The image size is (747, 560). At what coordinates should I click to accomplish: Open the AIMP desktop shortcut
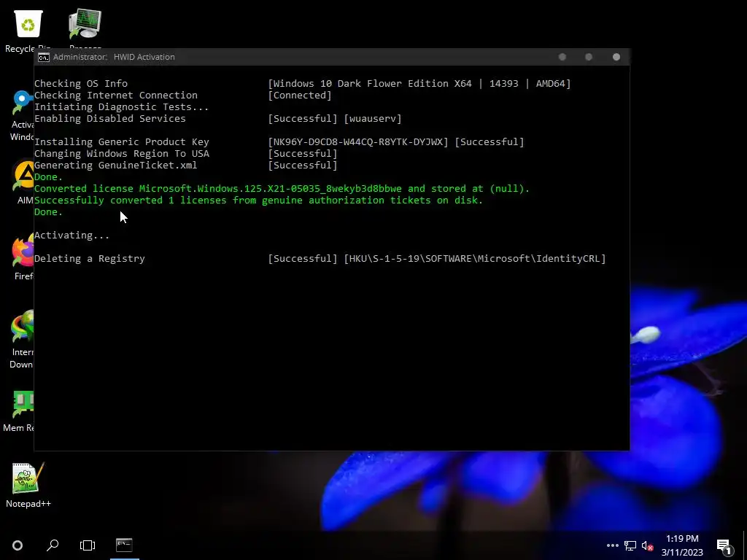[24, 182]
